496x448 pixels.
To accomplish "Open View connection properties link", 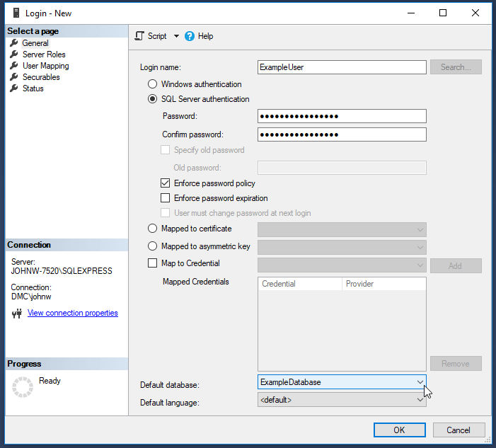I will (x=73, y=313).
